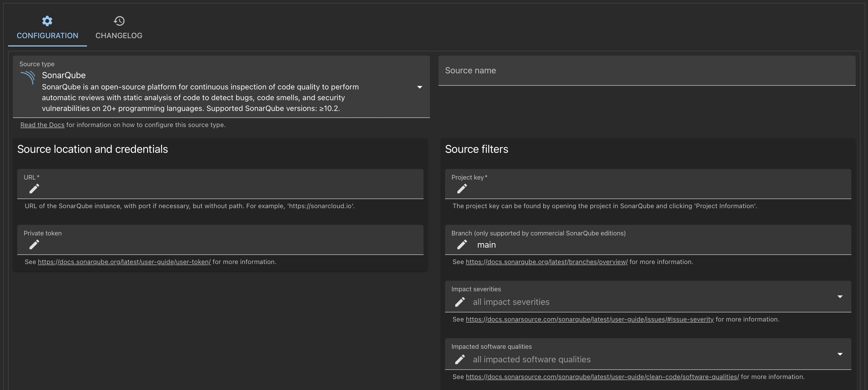This screenshot has height=390, width=868.
Task: Open the user-token documentation link
Action: click(x=124, y=262)
